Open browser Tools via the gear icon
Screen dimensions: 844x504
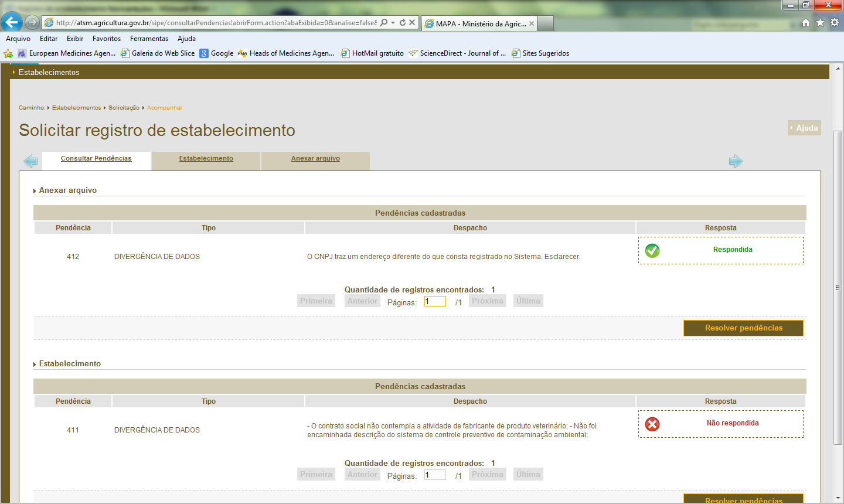coord(834,23)
